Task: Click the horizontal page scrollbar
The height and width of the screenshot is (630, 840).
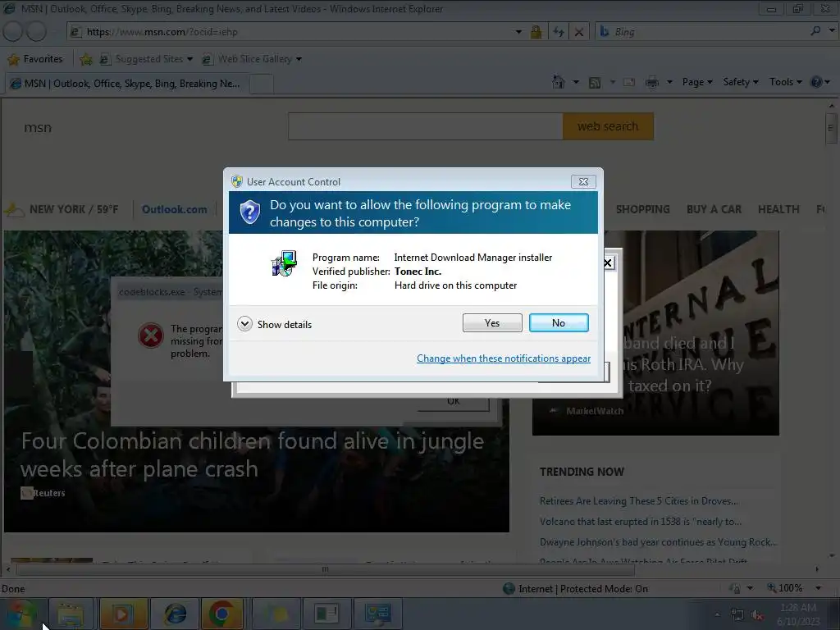Action: click(x=325, y=569)
